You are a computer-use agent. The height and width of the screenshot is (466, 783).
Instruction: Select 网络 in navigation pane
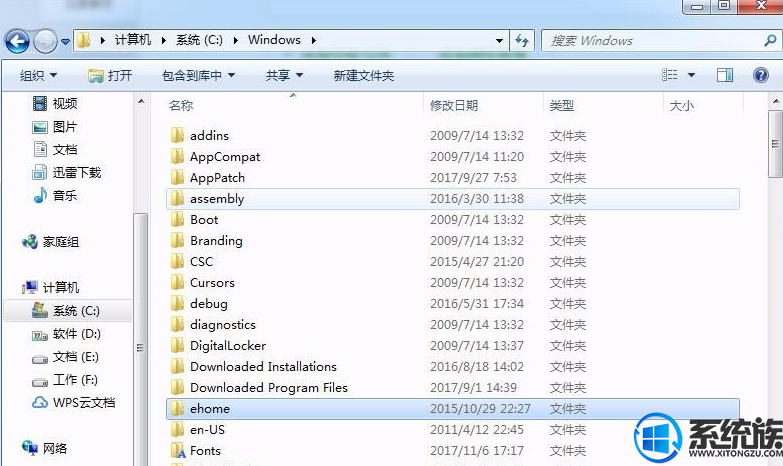[x=44, y=448]
